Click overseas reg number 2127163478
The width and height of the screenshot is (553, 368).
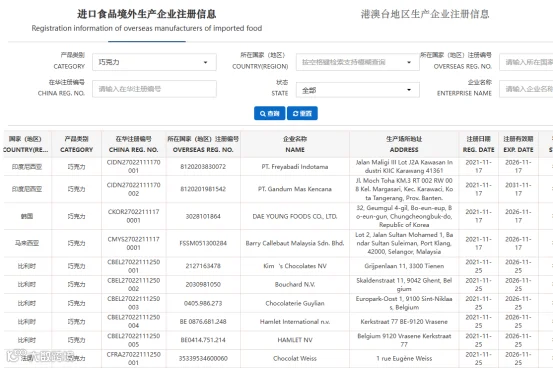[203, 266]
